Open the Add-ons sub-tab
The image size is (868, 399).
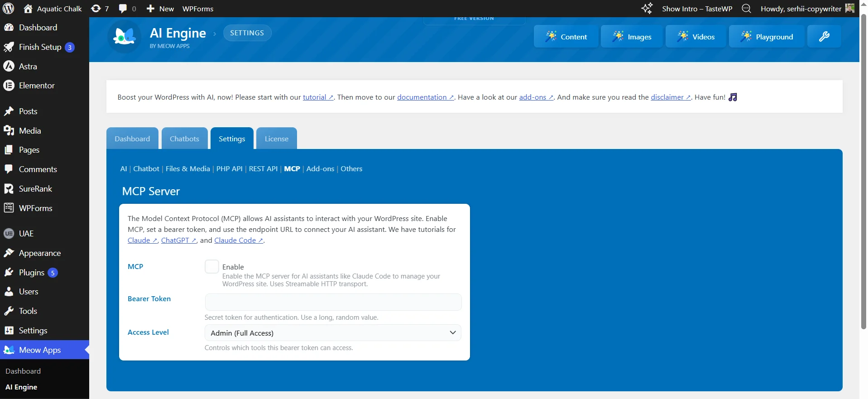click(321, 169)
